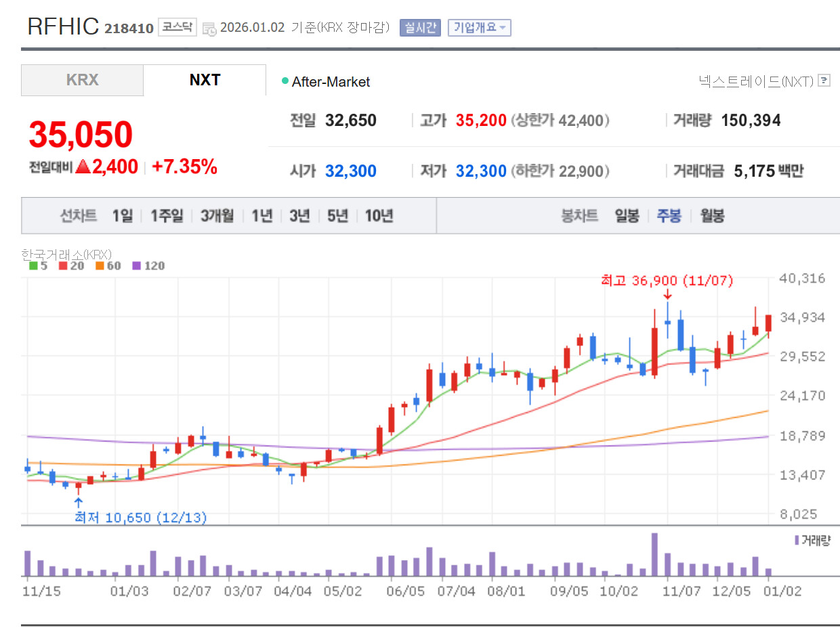840x627 pixels.
Task: Click the calendar clock icon beside the date
Action: (210, 28)
